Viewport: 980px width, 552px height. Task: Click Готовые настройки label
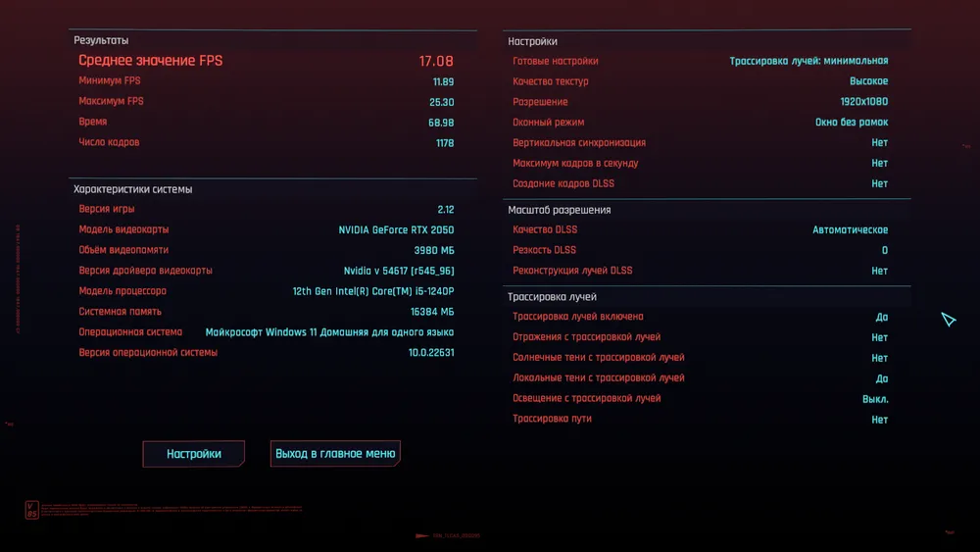pyautogui.click(x=556, y=61)
